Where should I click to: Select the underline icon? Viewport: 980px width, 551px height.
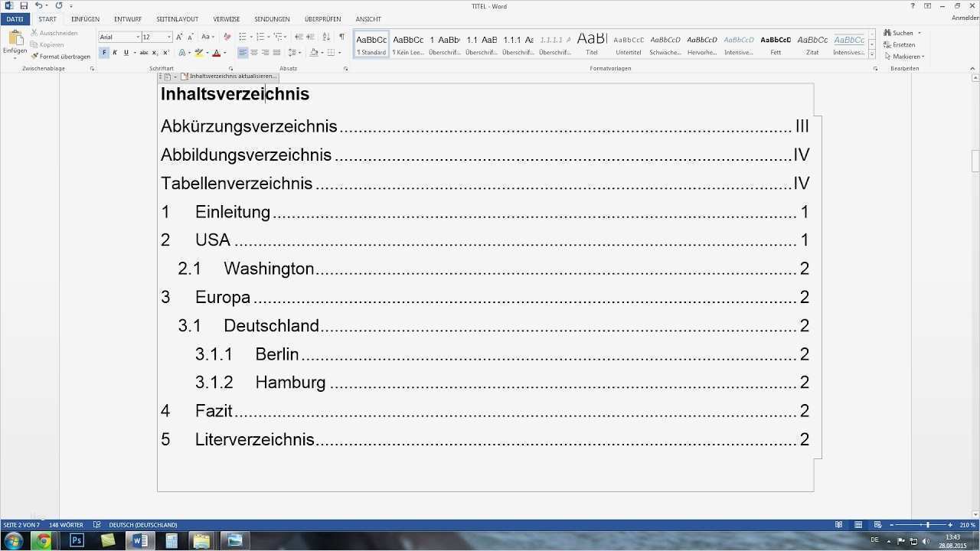click(126, 51)
